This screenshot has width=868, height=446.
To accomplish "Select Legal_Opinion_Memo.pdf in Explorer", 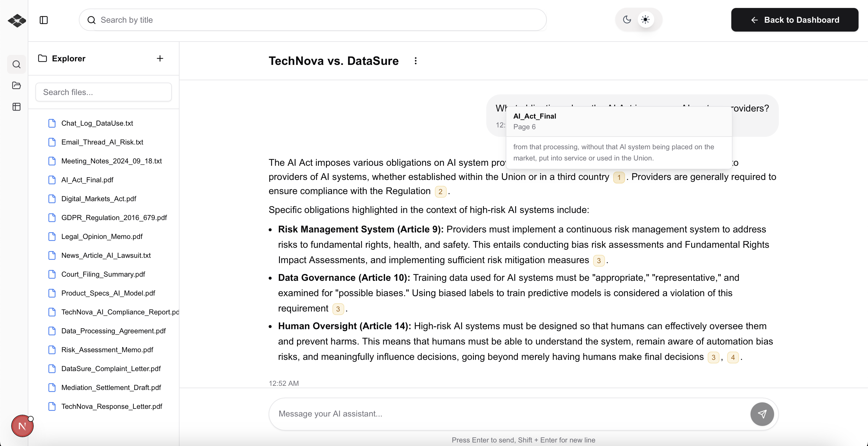I will (x=102, y=236).
